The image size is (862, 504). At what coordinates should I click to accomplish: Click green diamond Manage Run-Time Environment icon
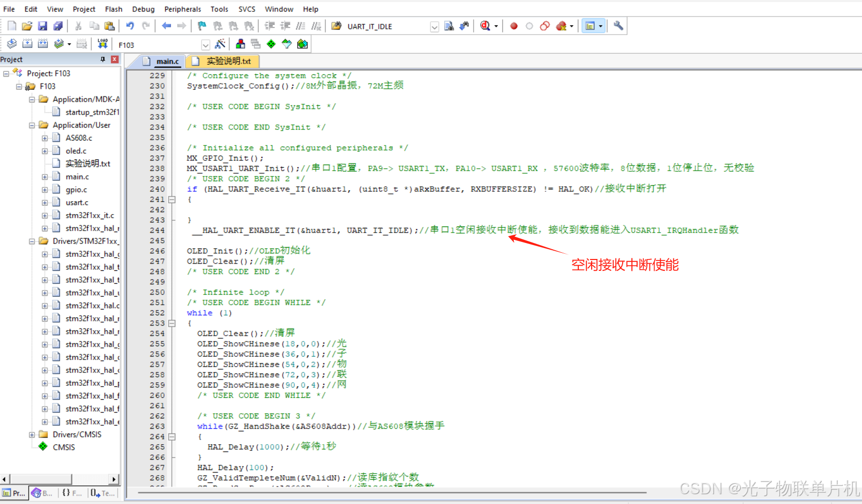click(271, 44)
